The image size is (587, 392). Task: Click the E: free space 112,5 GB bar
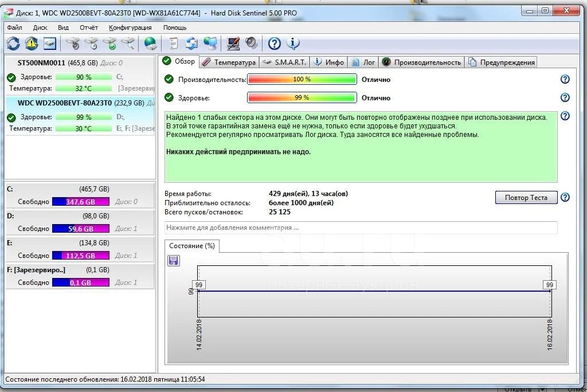click(x=81, y=256)
